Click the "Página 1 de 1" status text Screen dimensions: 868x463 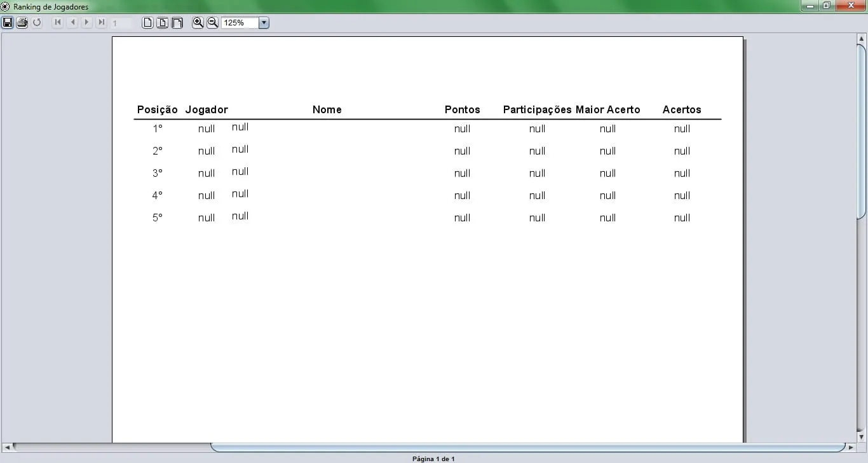(x=433, y=459)
